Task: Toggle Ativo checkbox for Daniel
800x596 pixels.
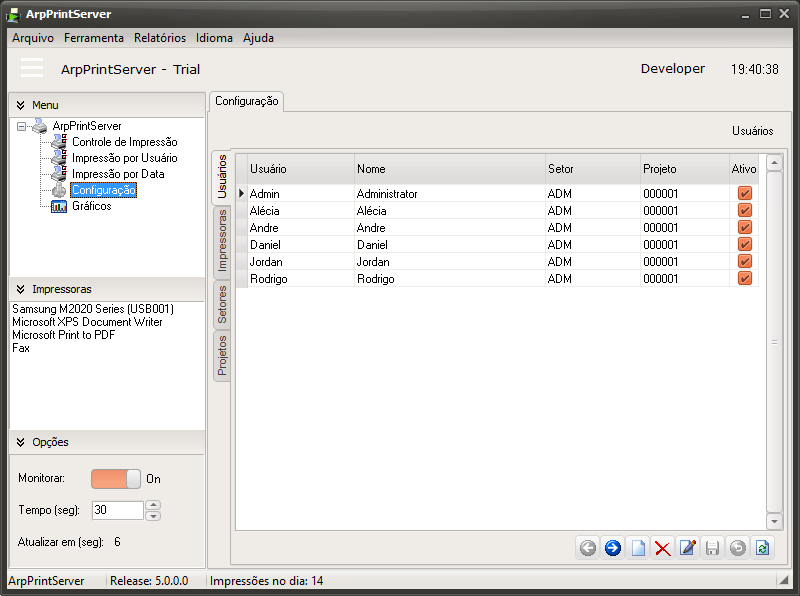Action: [x=744, y=245]
